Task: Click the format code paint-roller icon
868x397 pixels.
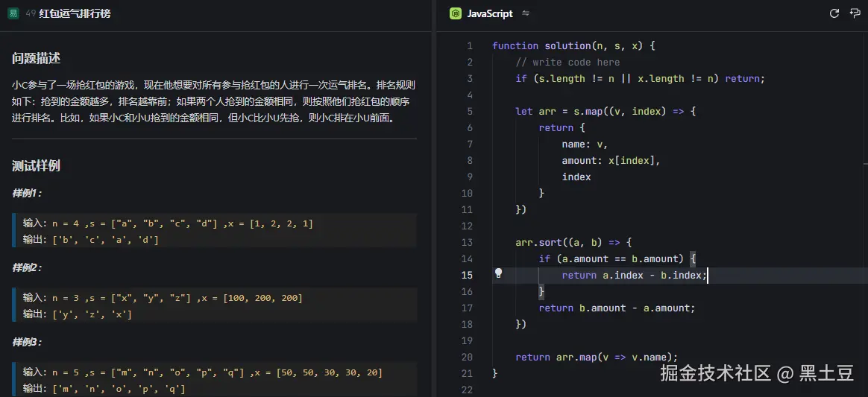Action: click(855, 13)
